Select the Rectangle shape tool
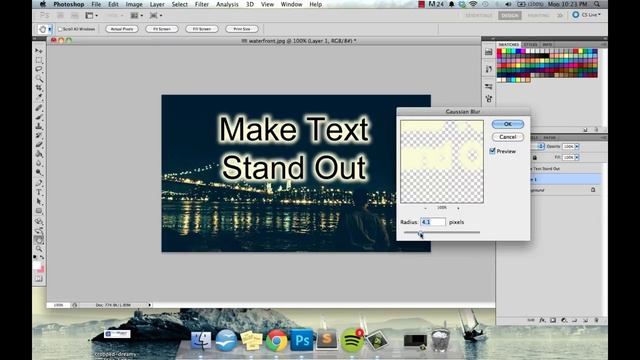 click(x=39, y=211)
